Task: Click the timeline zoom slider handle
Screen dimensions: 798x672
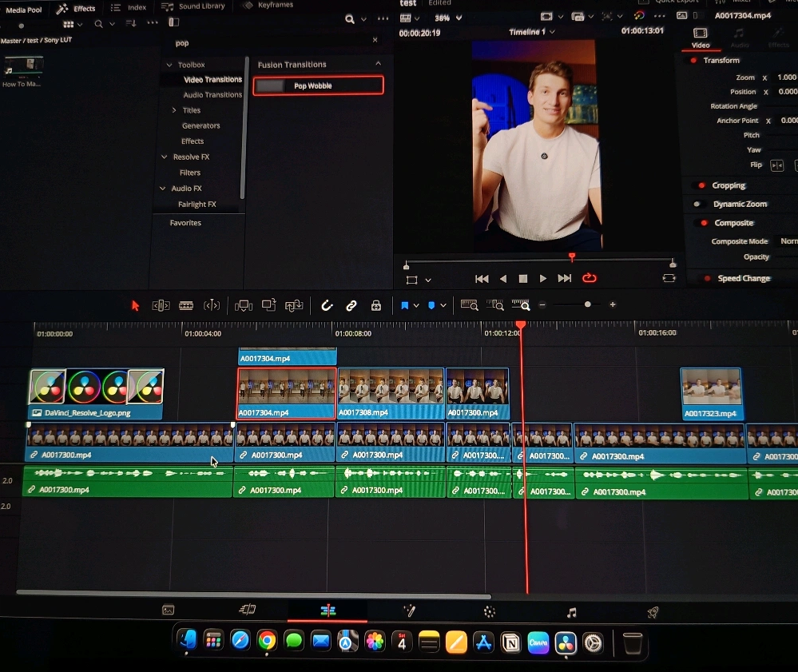Action: [588, 304]
